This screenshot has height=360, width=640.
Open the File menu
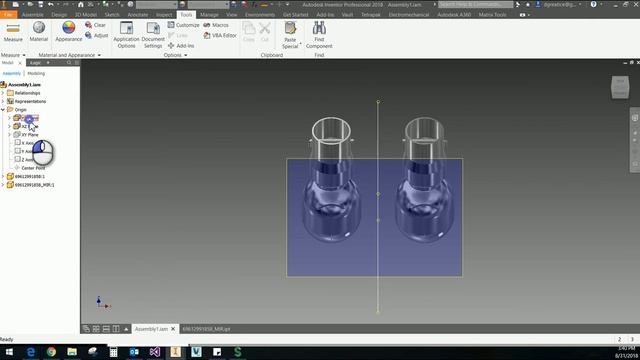click(x=9, y=15)
